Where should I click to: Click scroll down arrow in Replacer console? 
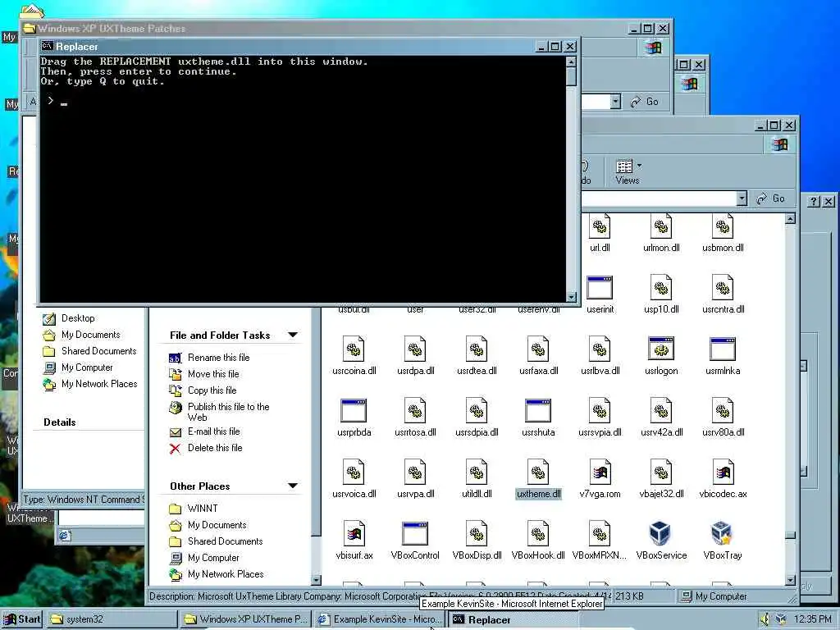(571, 296)
